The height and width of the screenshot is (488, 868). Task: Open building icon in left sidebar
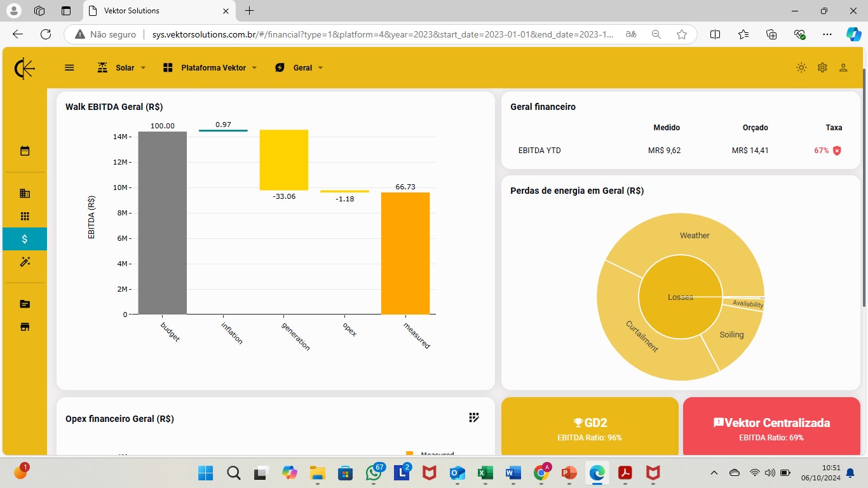25,193
